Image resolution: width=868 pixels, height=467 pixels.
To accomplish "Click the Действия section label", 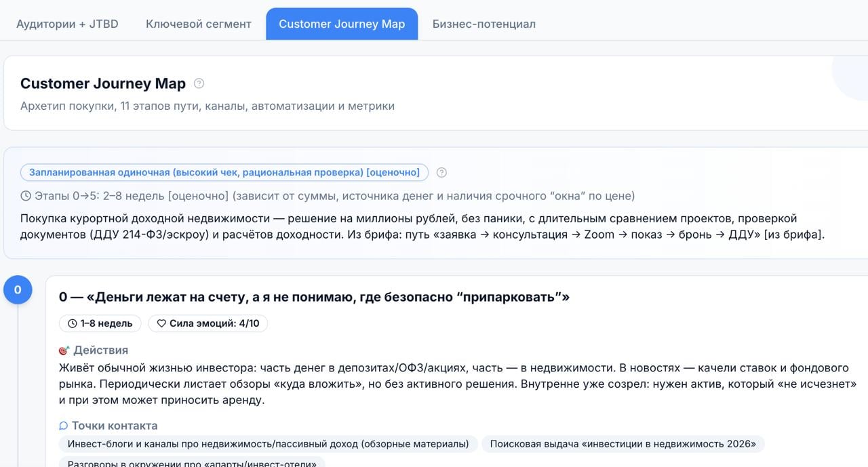I will point(100,350).
